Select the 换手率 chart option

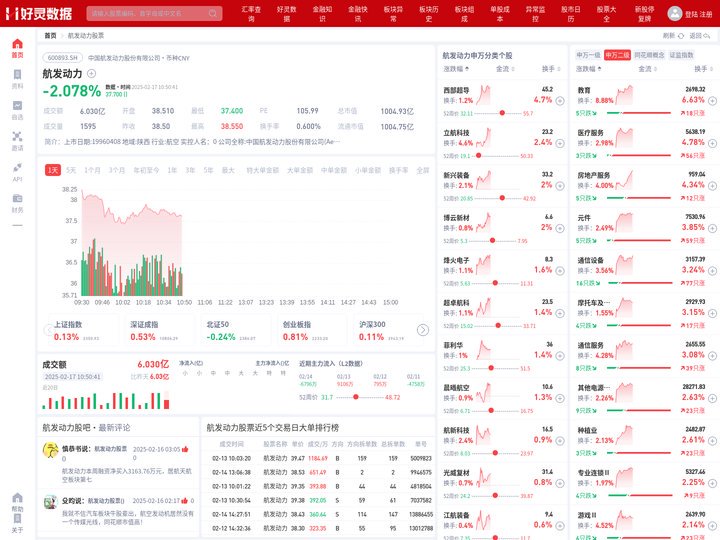click(399, 170)
